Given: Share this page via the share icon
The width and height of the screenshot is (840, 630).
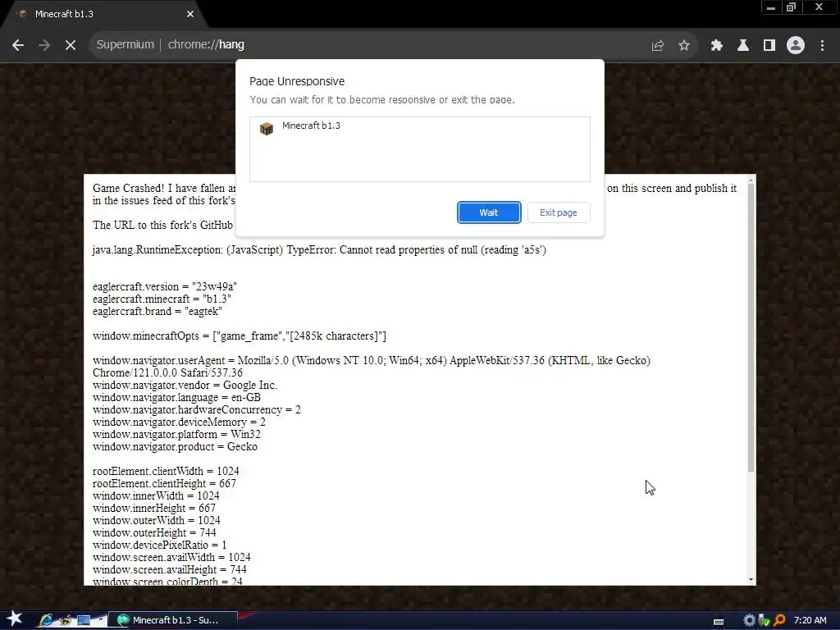Looking at the screenshot, I should (658, 46).
